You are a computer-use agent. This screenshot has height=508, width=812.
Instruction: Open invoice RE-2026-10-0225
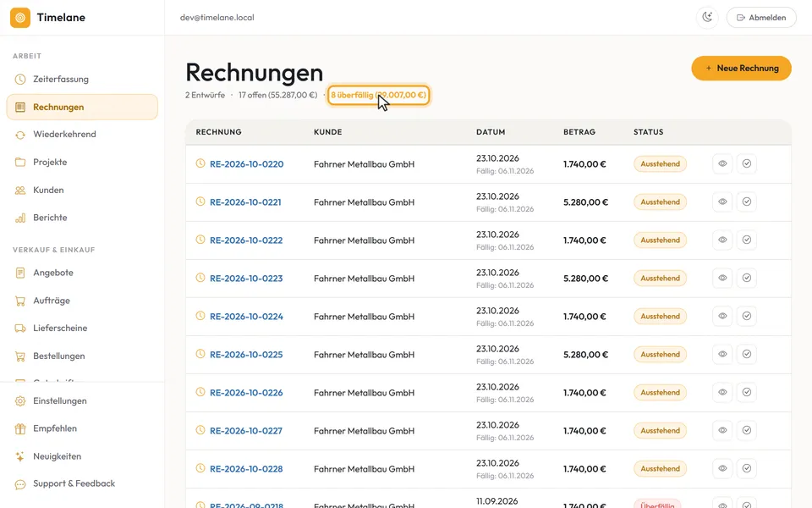246,355
